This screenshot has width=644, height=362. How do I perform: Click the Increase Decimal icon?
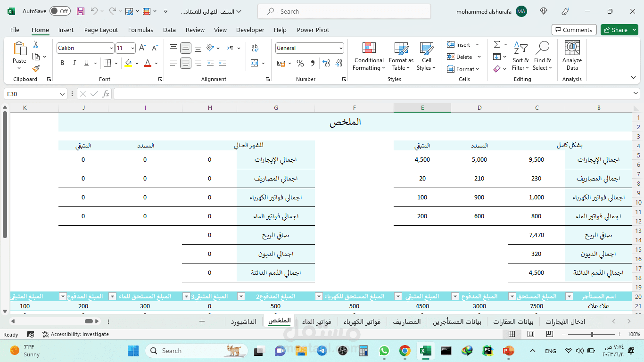tap(327, 63)
